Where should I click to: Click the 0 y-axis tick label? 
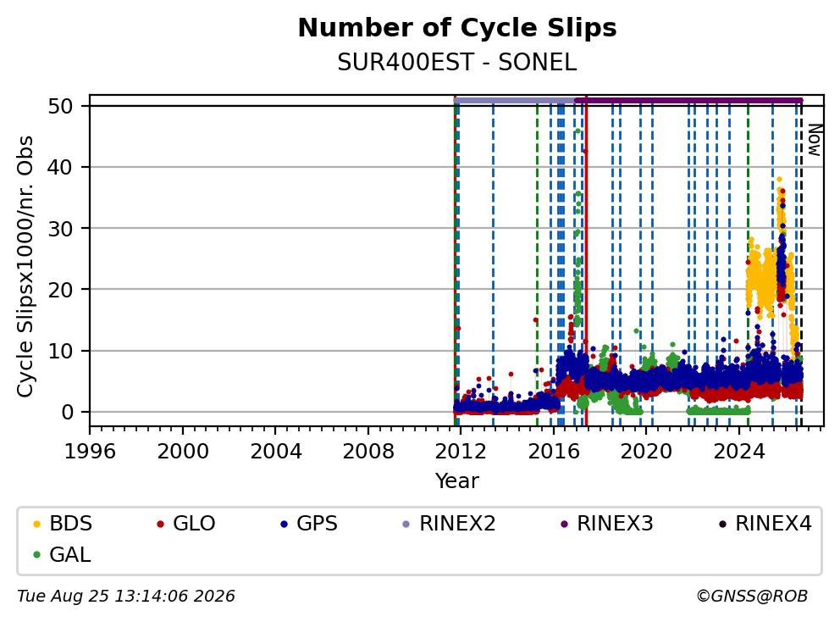point(67,412)
